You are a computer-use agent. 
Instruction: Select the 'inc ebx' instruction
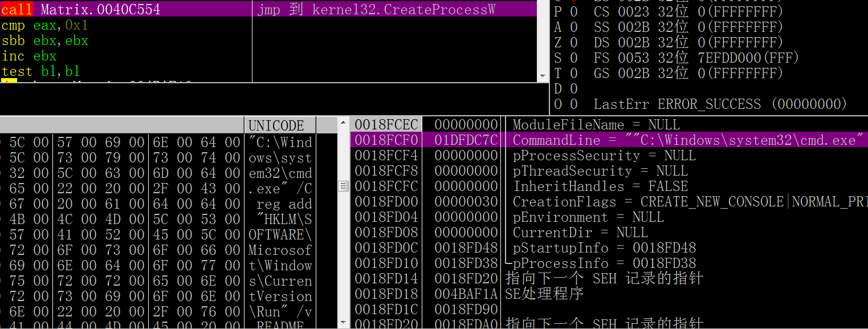(29, 56)
